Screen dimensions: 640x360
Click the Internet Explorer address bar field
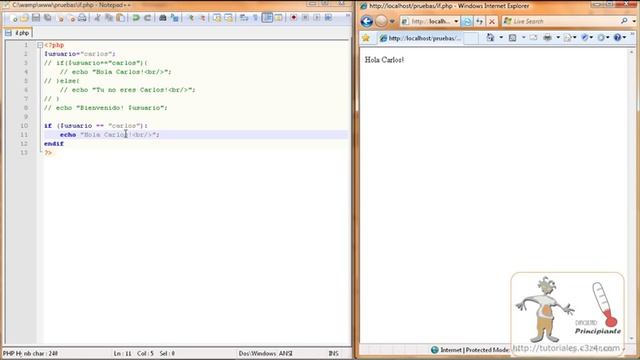430,21
